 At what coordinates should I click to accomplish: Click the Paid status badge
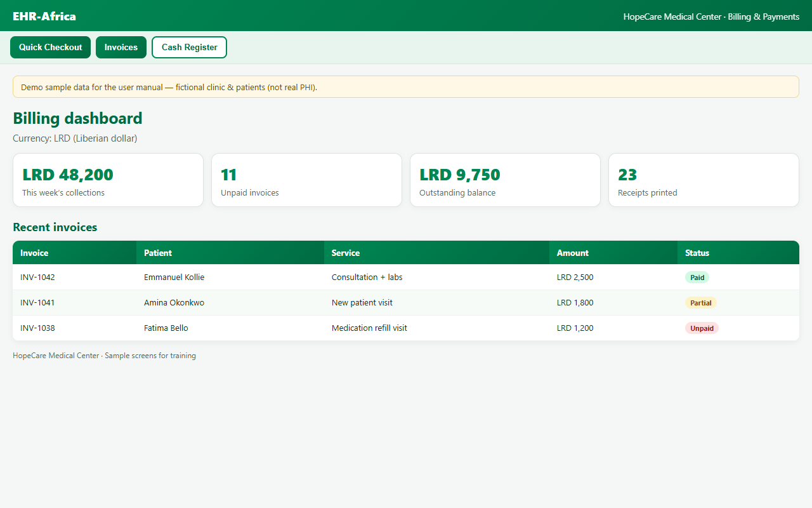[697, 277]
